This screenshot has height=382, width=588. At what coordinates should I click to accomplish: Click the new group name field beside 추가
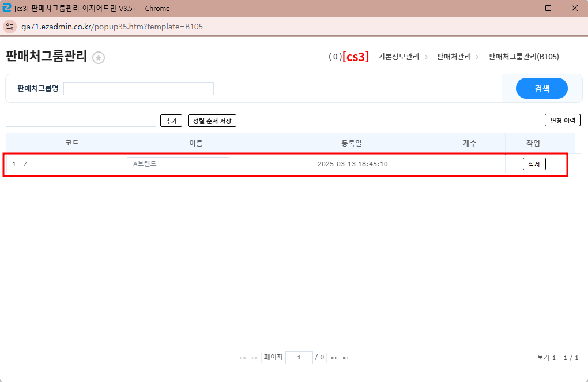81,120
